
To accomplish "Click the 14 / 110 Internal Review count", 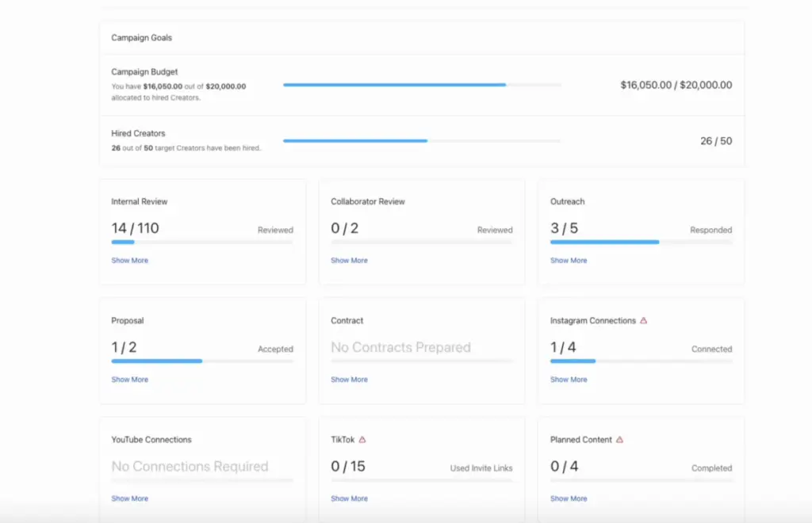I will point(135,228).
